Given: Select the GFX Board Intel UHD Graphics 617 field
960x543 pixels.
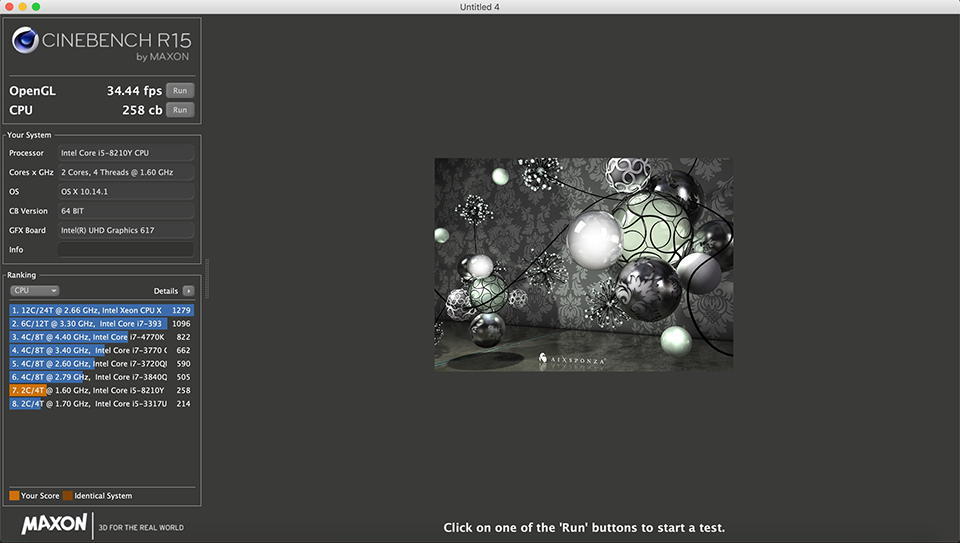Looking at the screenshot, I should (126, 230).
